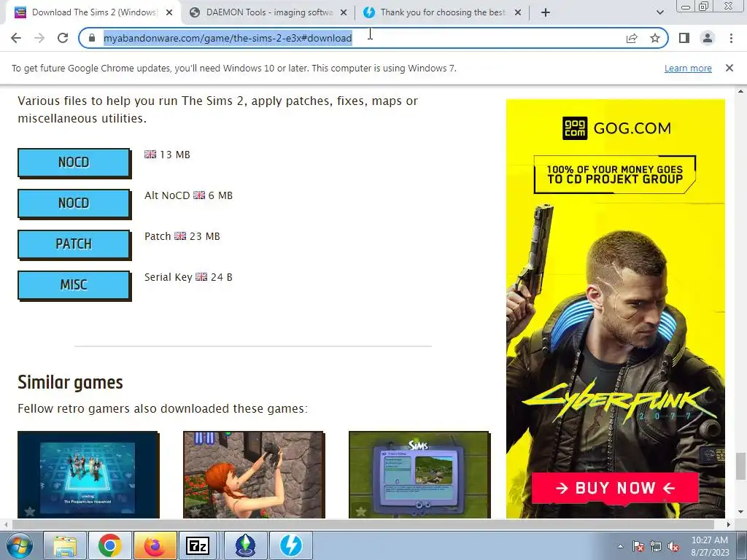Close the 'Thank you for choosing' tab
This screenshot has width=747, height=560.
[518, 12]
